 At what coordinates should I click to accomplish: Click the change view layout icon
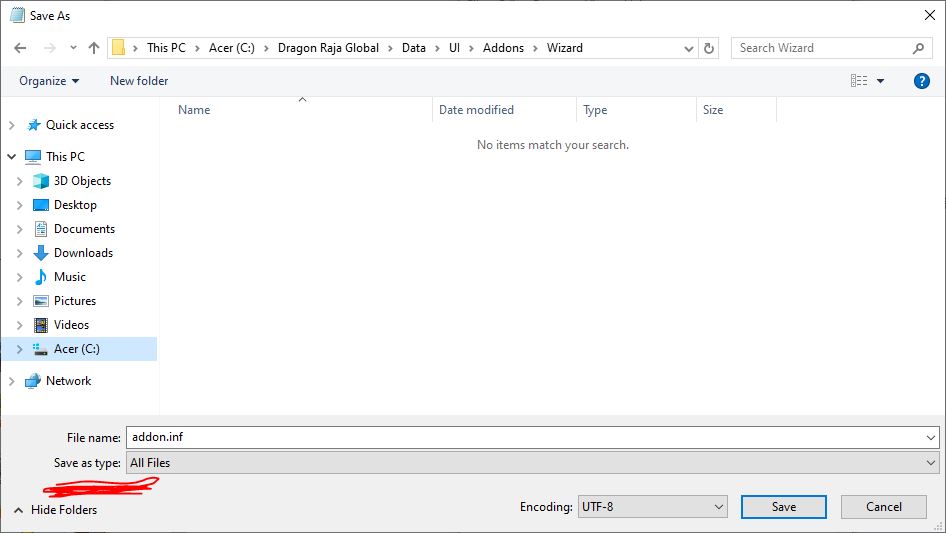pyautogui.click(x=859, y=81)
